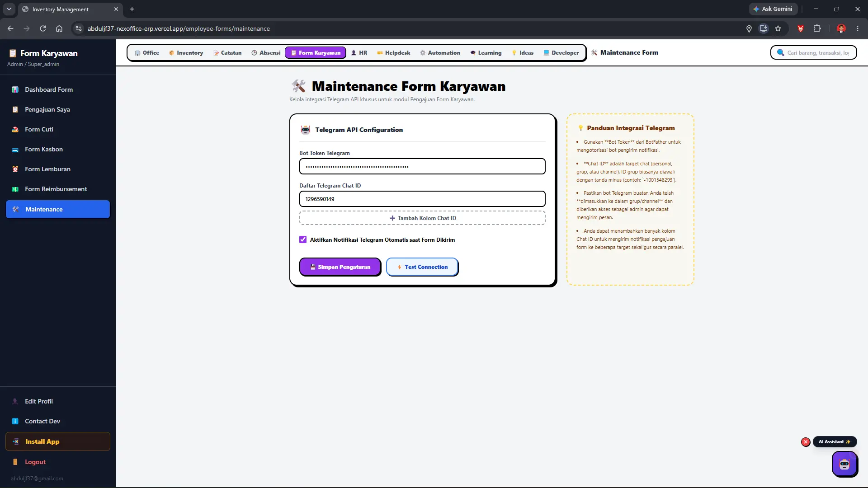This screenshot has height=488, width=868.
Task: Open the AI Assistant label bubble
Action: tap(835, 441)
